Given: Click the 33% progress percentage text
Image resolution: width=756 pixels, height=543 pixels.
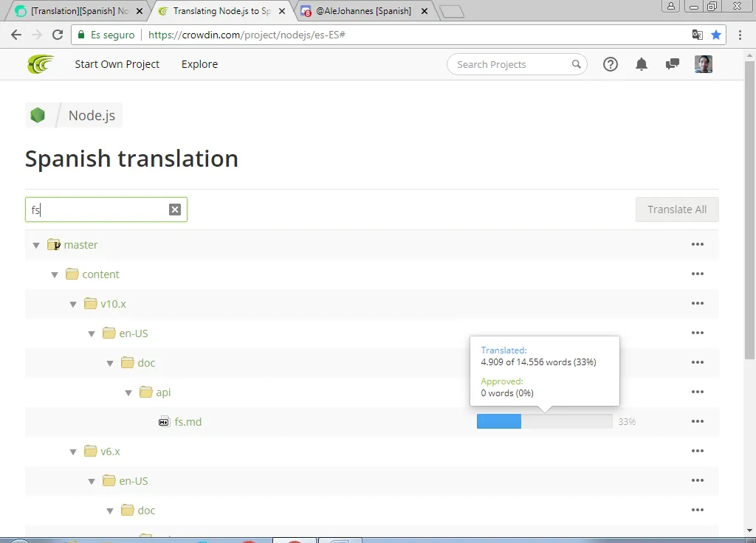Looking at the screenshot, I should (x=627, y=421).
